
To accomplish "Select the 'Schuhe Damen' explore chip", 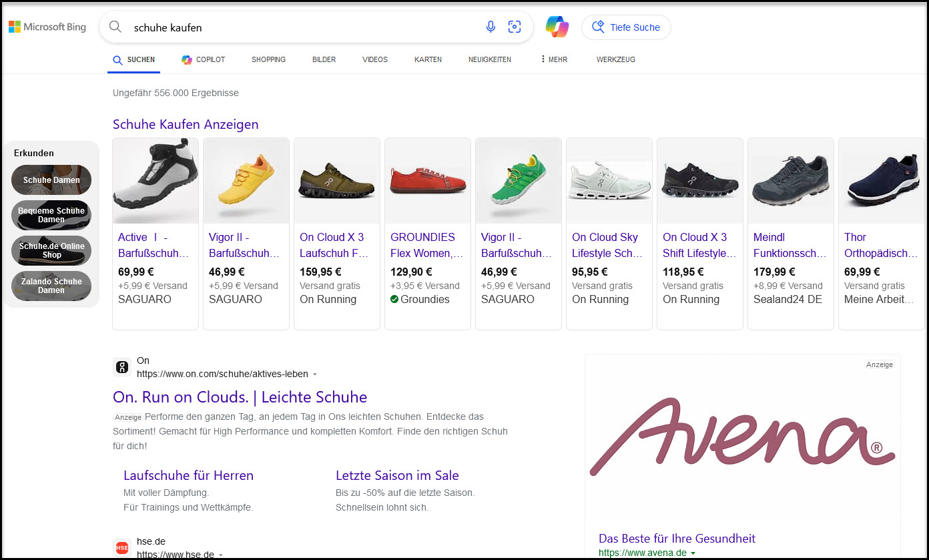I will click(51, 180).
